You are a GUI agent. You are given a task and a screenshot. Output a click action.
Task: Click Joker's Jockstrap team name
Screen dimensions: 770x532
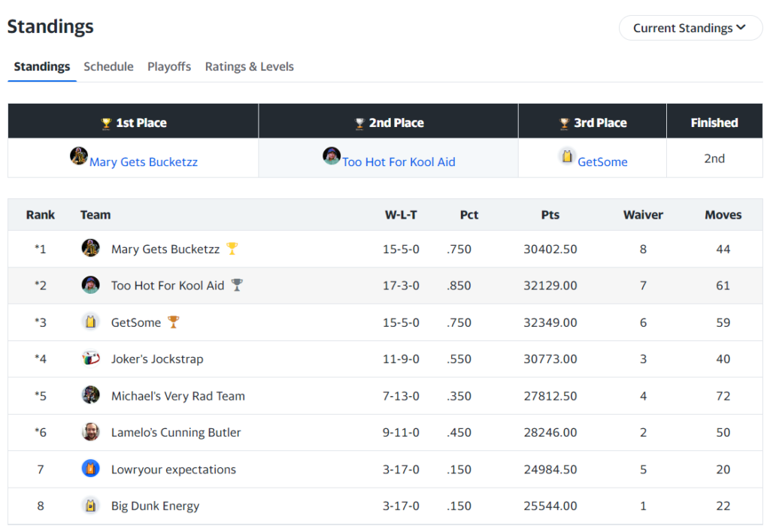point(157,359)
